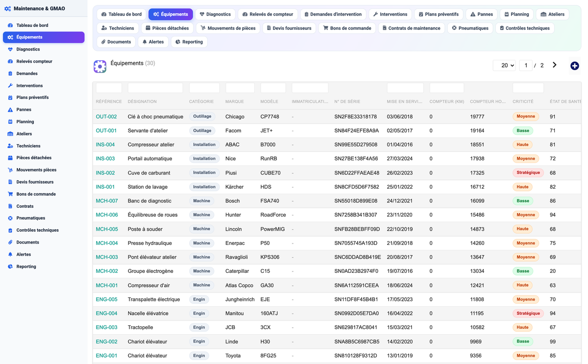Click the Devis fournisseurs document icon in sidebar
This screenshot has width=588, height=364.
[10, 182]
